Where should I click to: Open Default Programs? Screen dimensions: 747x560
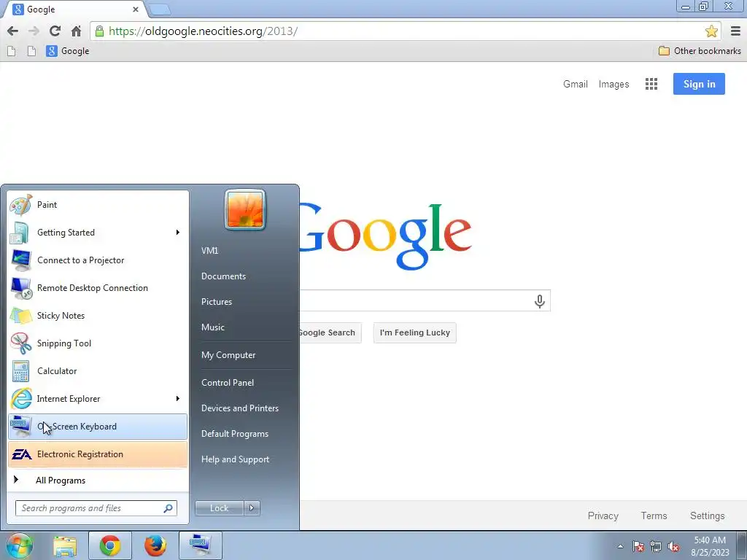[234, 434]
